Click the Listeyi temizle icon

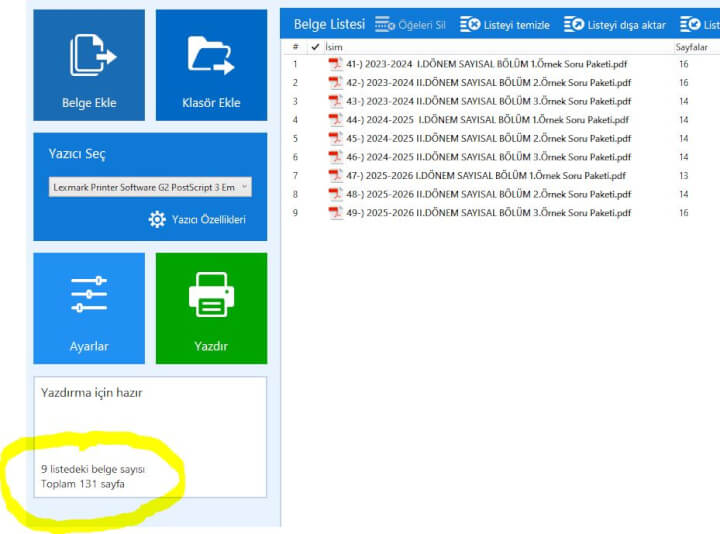tap(470, 24)
